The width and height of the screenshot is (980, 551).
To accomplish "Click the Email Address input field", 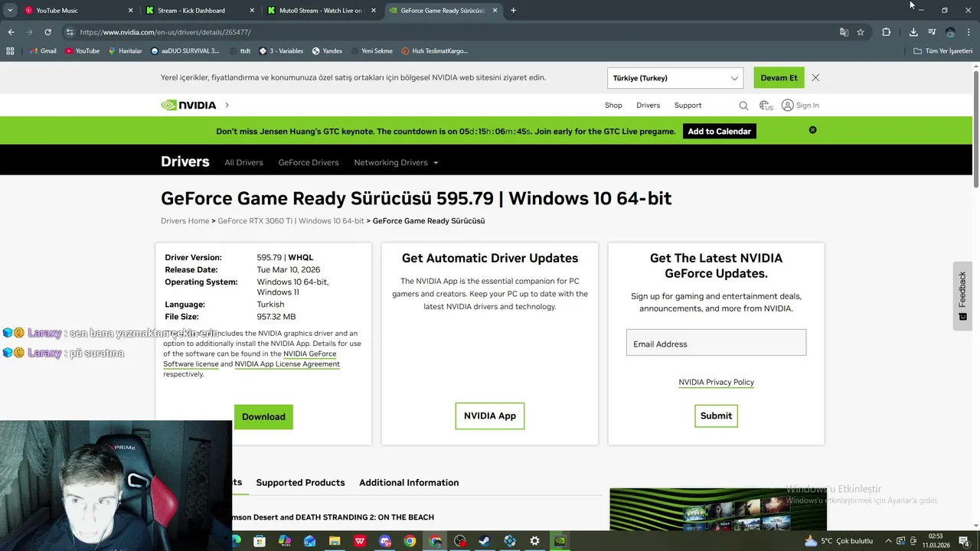I will point(716,343).
